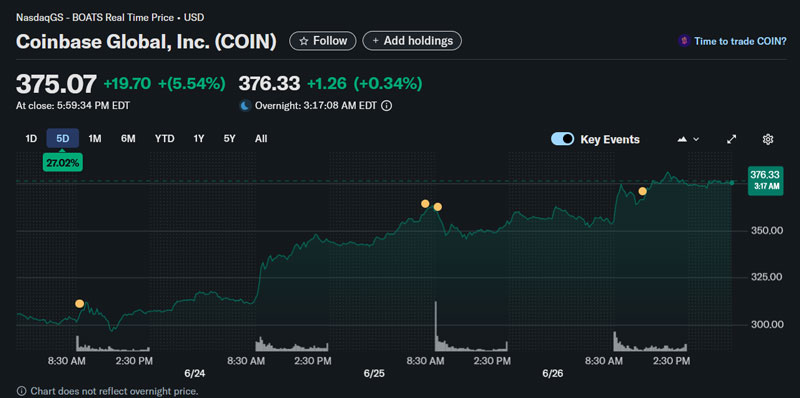This screenshot has height=398, width=800.
Task: Open Time to trade COIN link
Action: tap(740, 41)
